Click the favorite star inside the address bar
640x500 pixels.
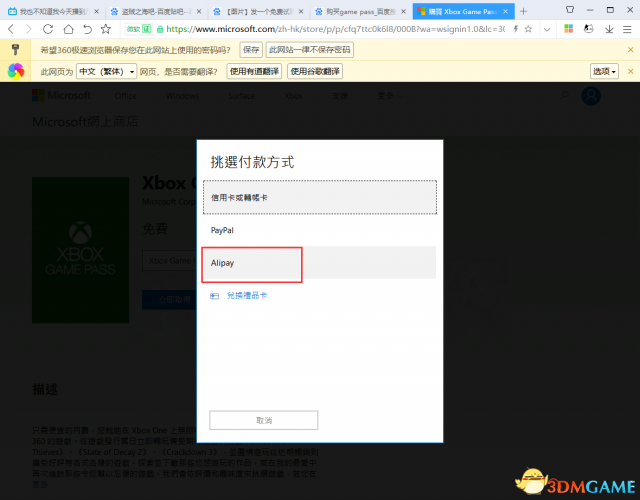528,29
